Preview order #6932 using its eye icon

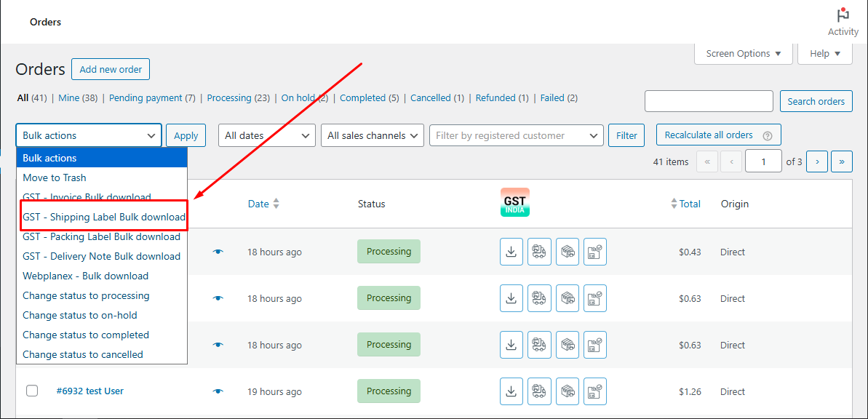click(218, 391)
